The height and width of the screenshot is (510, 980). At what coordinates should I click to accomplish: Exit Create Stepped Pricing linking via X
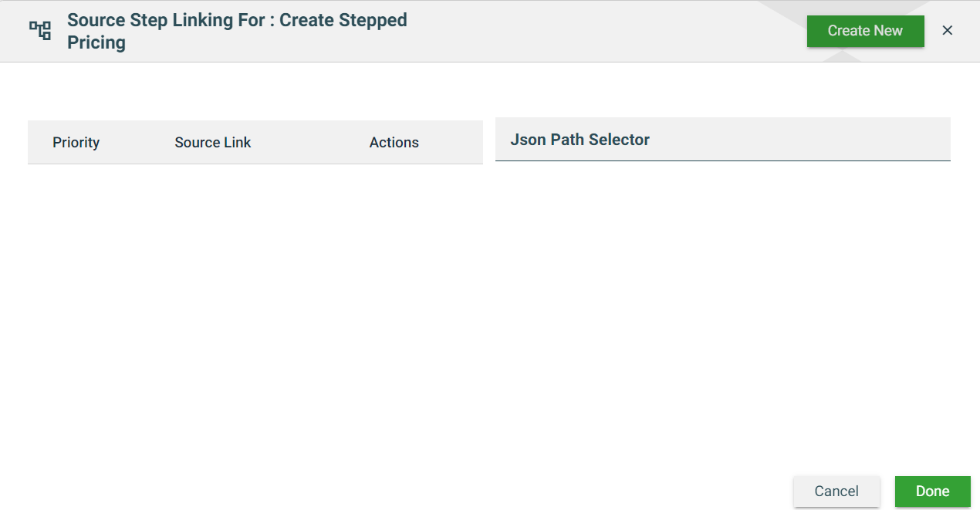coord(948,31)
